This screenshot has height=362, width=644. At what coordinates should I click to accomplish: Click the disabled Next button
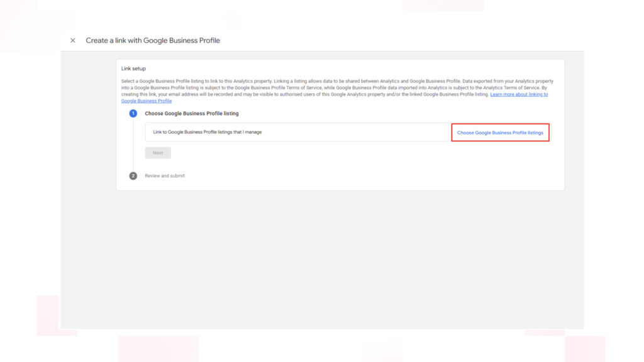click(158, 153)
